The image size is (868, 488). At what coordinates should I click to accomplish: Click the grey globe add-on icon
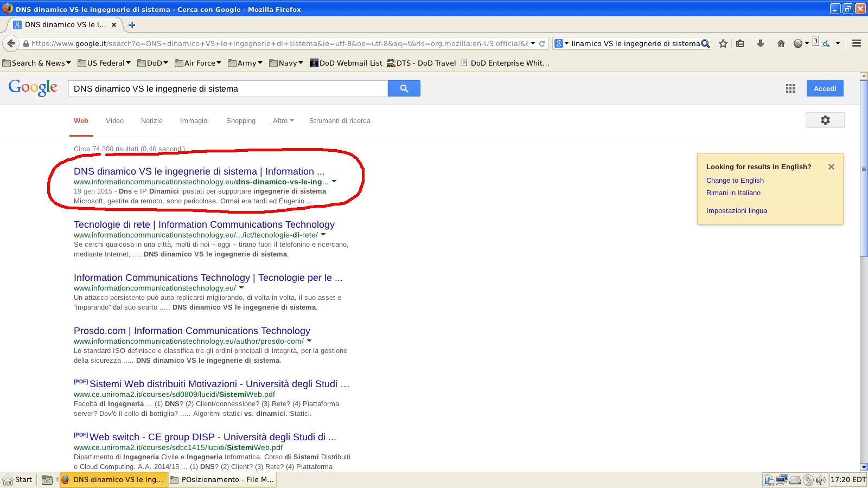pos(798,43)
